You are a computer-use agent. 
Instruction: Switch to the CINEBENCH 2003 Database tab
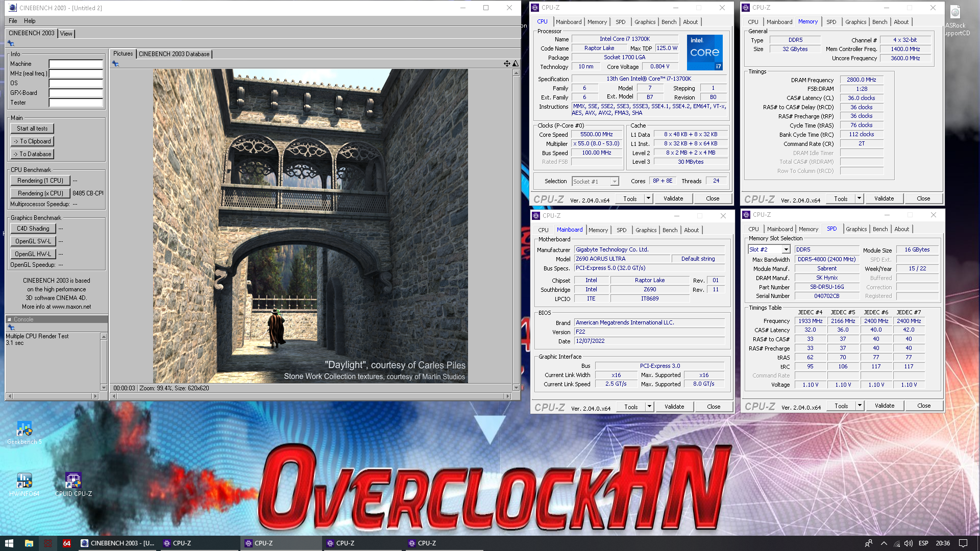tap(174, 54)
